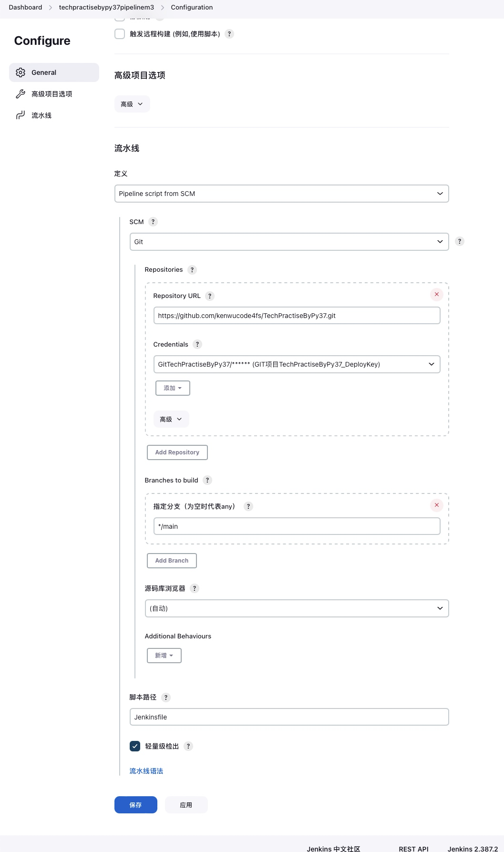The image size is (504, 852).
Task: Remove the */main branch entry
Action: click(436, 505)
